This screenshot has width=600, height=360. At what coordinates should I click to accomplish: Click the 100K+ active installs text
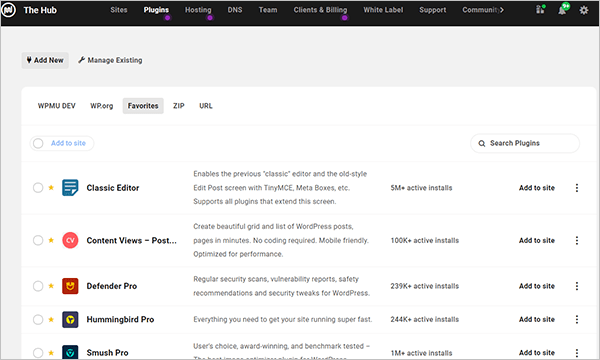(424, 240)
